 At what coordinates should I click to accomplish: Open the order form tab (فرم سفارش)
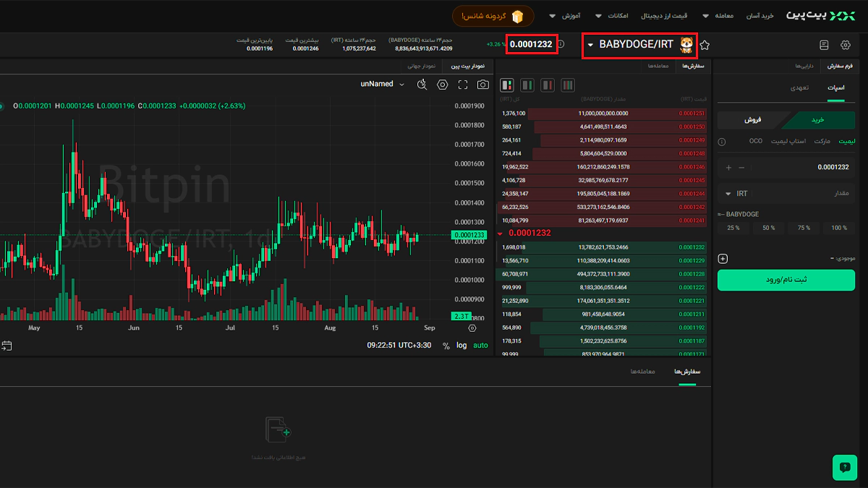840,67
